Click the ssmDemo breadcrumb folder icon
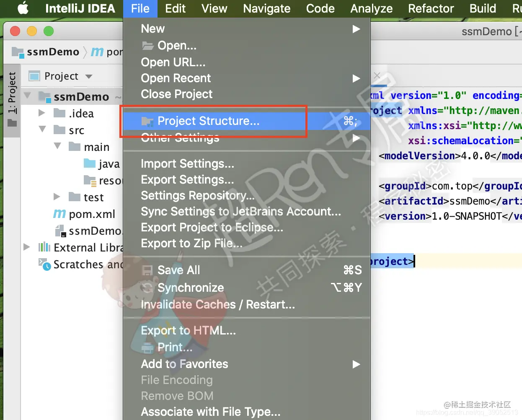This screenshot has height=420, width=522. [x=18, y=52]
